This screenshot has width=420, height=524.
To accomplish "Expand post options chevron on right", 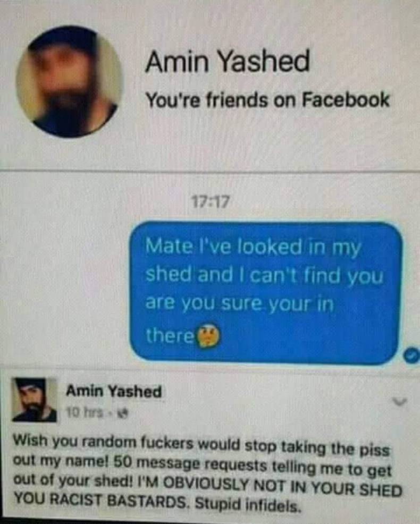I will (x=400, y=401).
